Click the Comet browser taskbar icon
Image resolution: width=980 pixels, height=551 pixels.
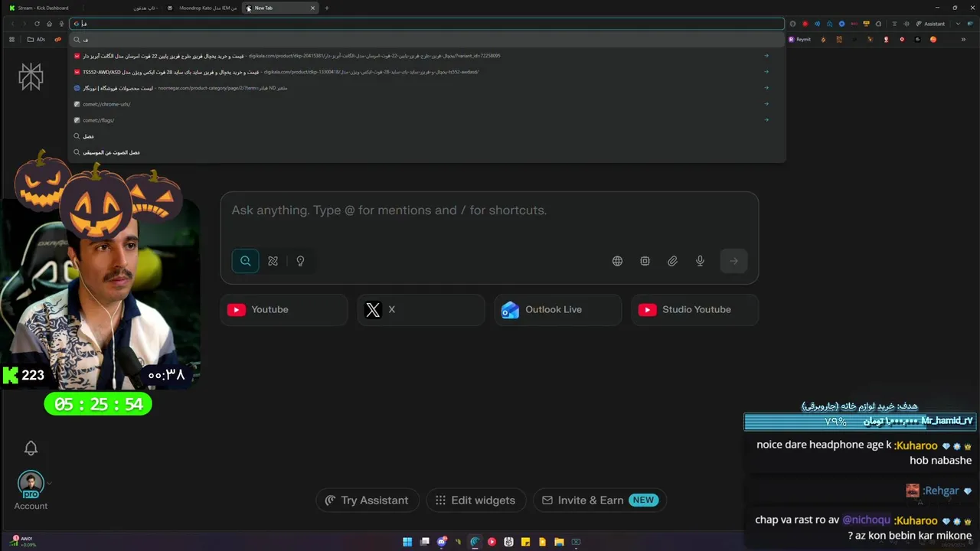tap(475, 542)
